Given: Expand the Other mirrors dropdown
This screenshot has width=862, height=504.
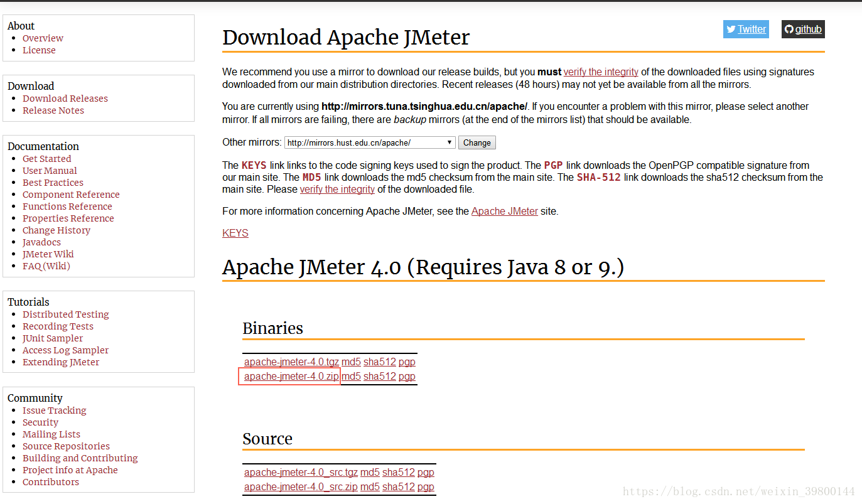Looking at the screenshot, I should coord(370,142).
